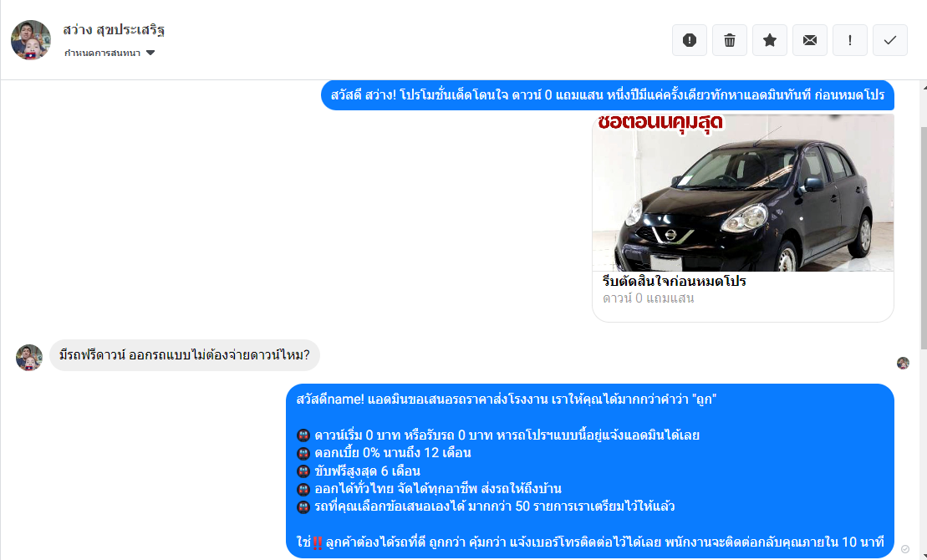This screenshot has height=560, width=927.
Task: Click the line about callback within 10 นาที
Action: (x=590, y=542)
